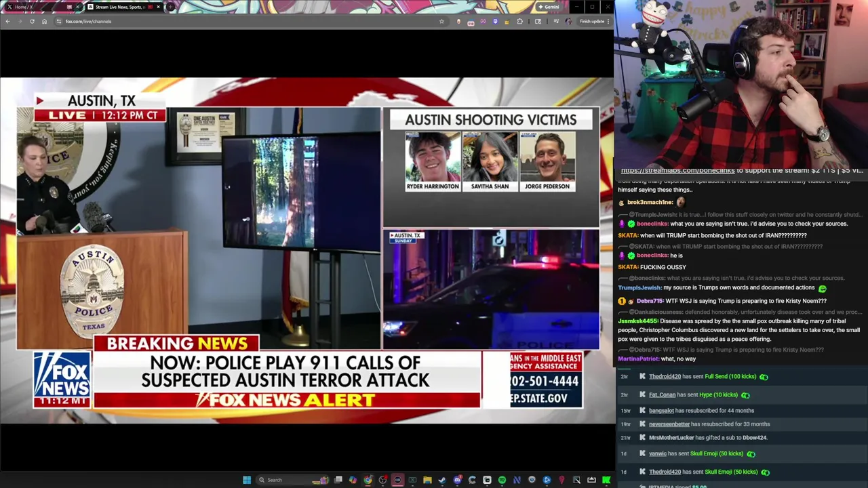868x488 pixels.
Task: Click the taskbar Search box
Action: 292,480
